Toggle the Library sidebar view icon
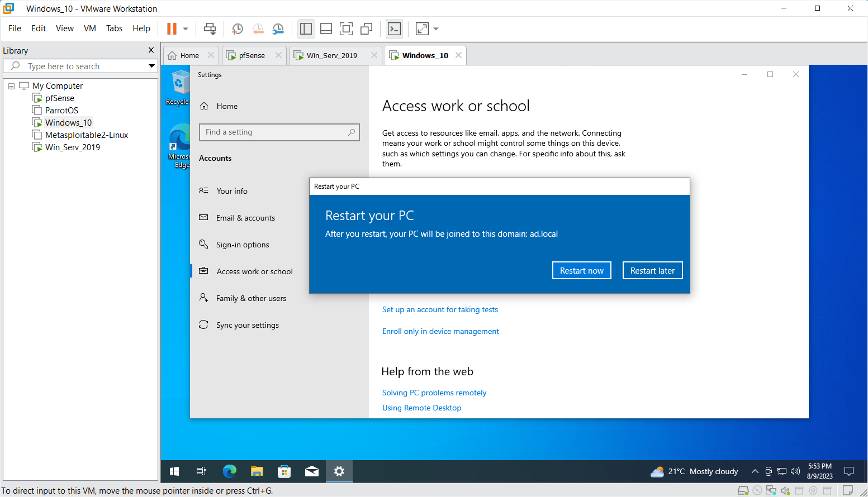This screenshot has width=868, height=497. coord(306,28)
